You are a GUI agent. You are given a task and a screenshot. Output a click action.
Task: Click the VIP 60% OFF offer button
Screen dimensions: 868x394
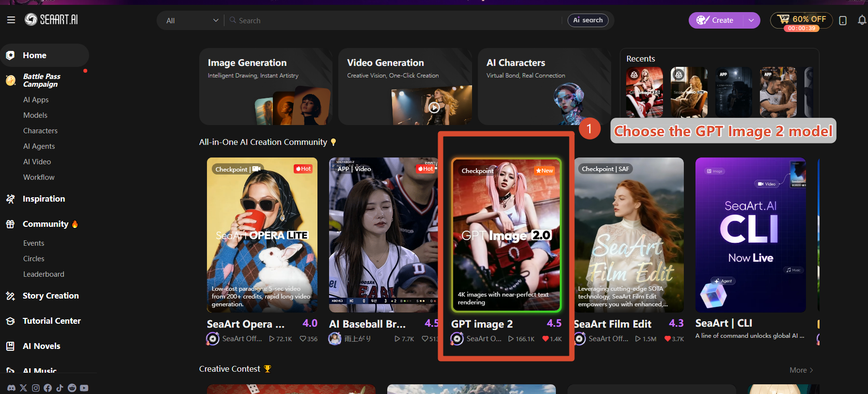(x=802, y=21)
